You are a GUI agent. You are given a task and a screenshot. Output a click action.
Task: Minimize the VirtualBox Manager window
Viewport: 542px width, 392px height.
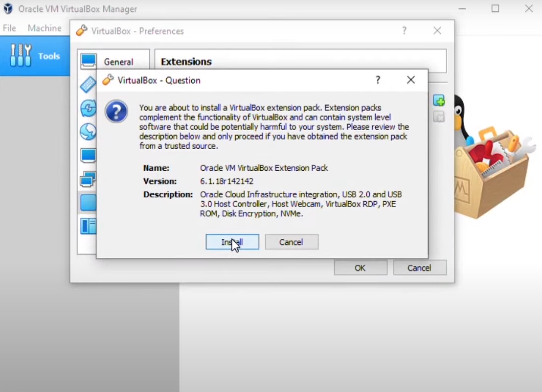pos(462,9)
